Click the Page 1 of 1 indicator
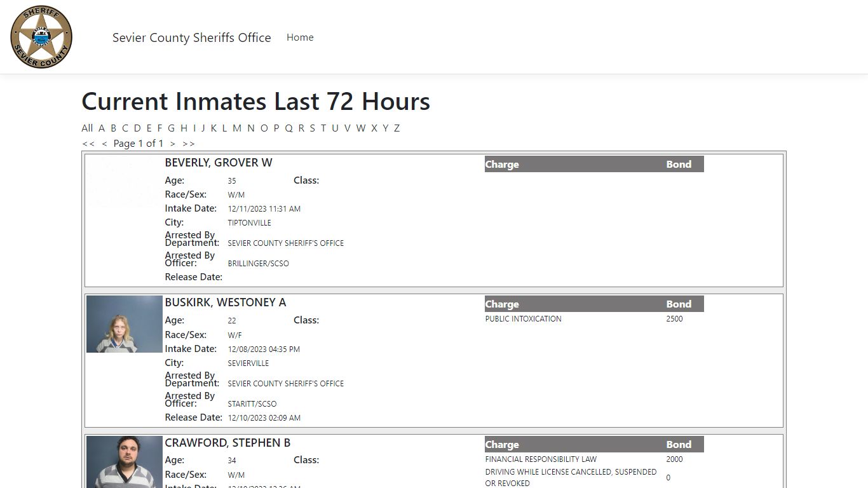This screenshot has width=868, height=488. (139, 144)
